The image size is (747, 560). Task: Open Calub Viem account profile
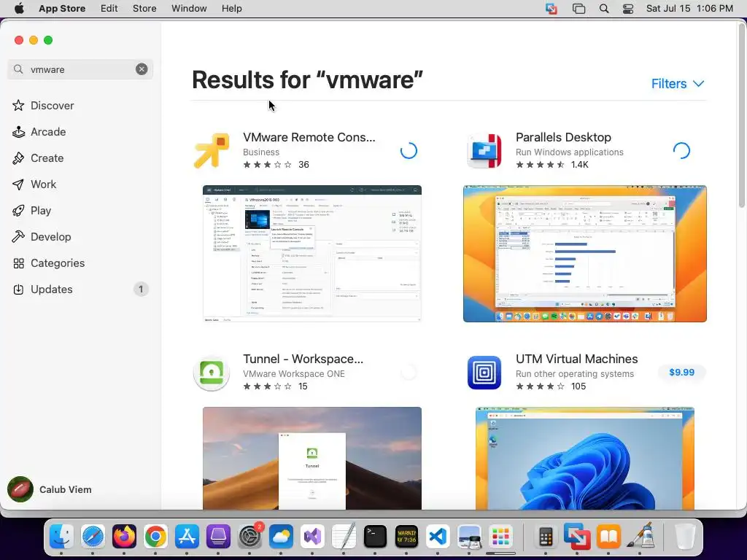50,489
